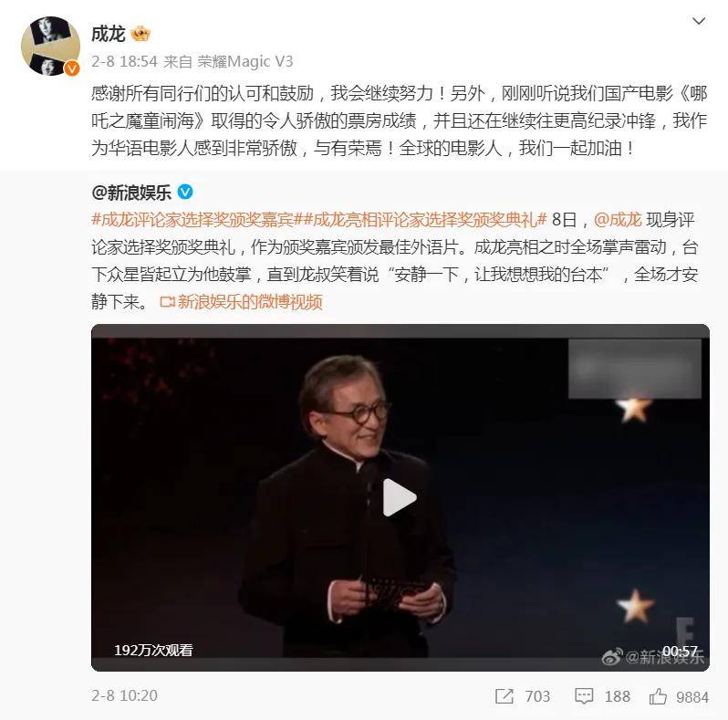This screenshot has height=720, width=728.
Task: Click video camera icon before 微博视频 link
Action: click(x=167, y=302)
